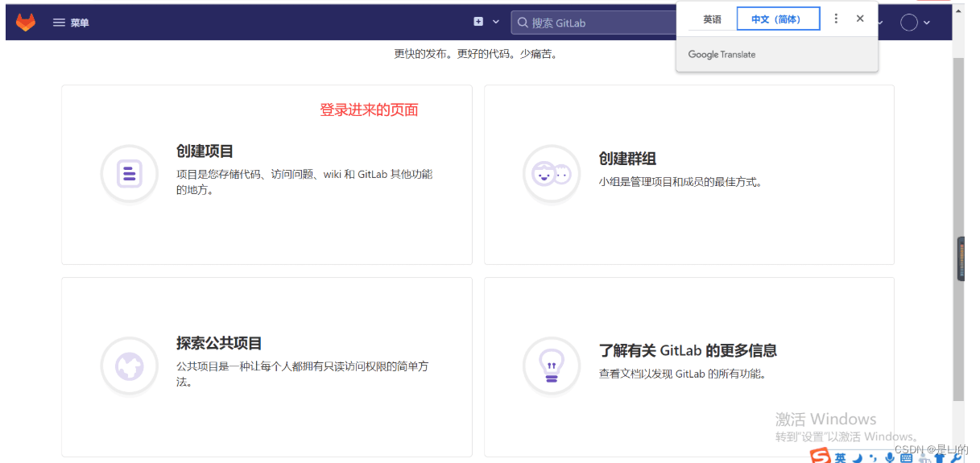Viewport: 980px width, 463px height.
Task: Click the 创建项目 document icon
Action: (129, 174)
